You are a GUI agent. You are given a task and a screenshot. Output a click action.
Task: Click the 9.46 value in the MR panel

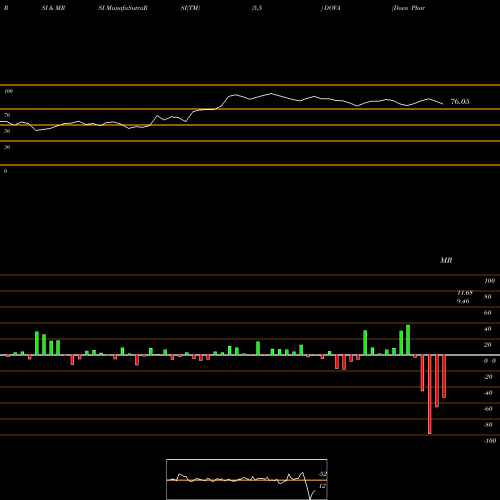click(x=463, y=301)
